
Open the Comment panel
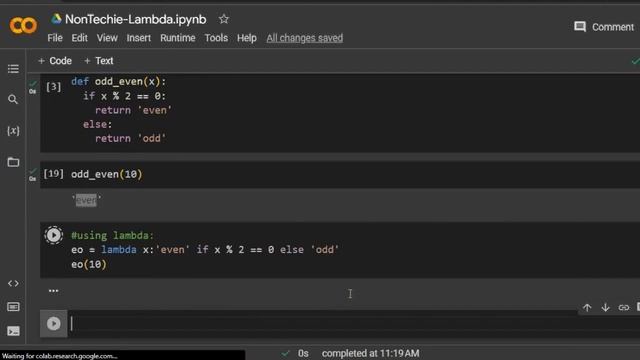[604, 27]
